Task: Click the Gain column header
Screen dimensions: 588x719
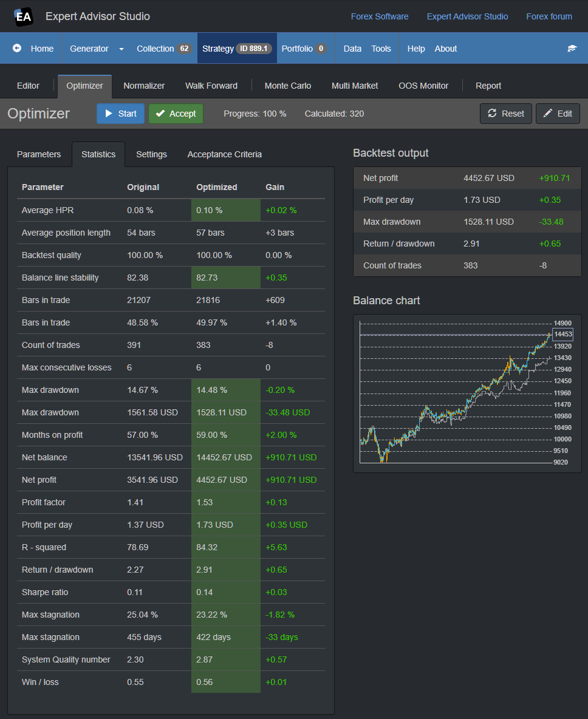Action: (275, 187)
